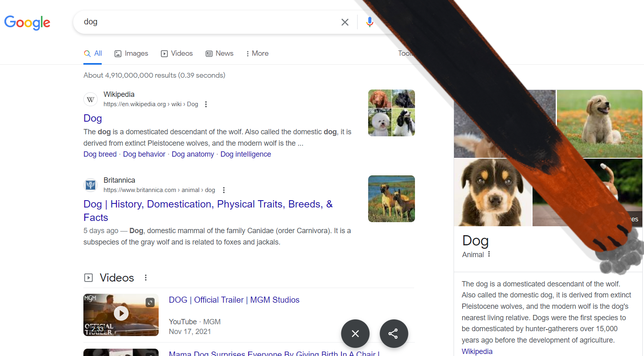The image size is (644, 356).
Task: Click the Videos section play icon
Action: tap(88, 278)
